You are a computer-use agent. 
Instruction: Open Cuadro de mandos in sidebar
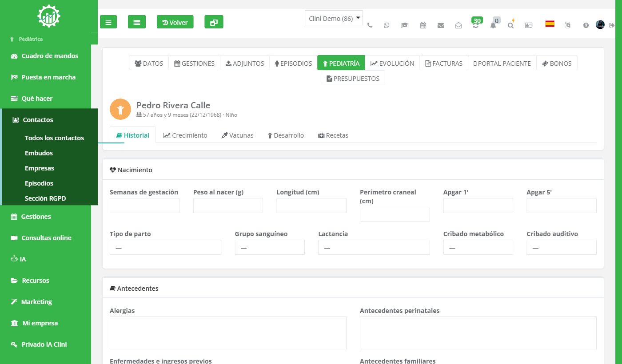click(x=49, y=56)
